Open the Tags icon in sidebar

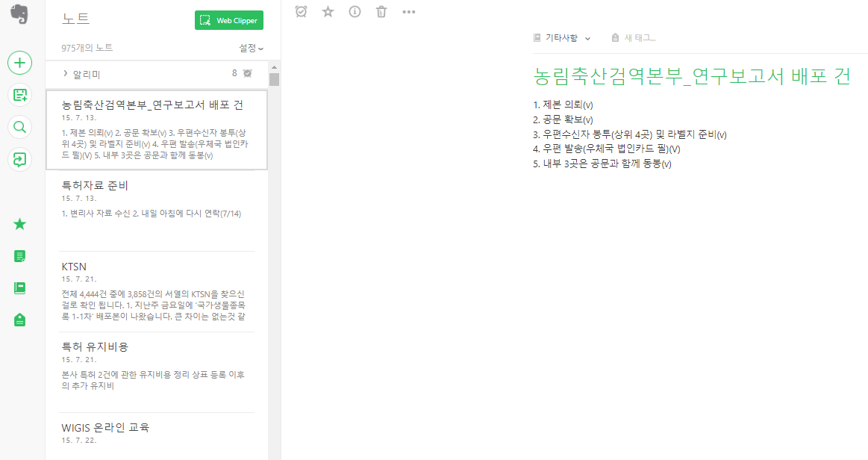pos(19,319)
